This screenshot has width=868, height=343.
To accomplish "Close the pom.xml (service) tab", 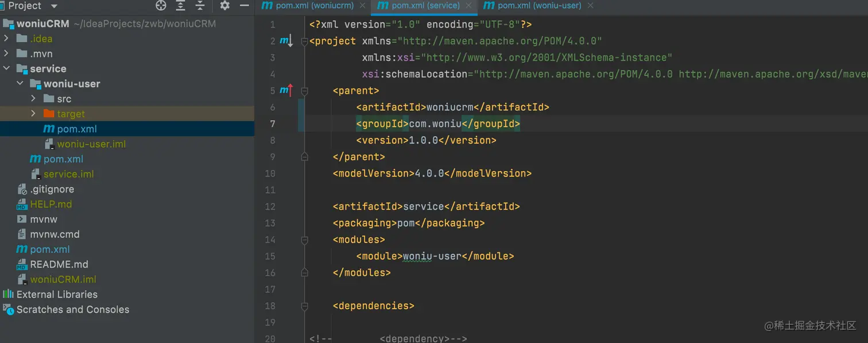I will 469,6.
